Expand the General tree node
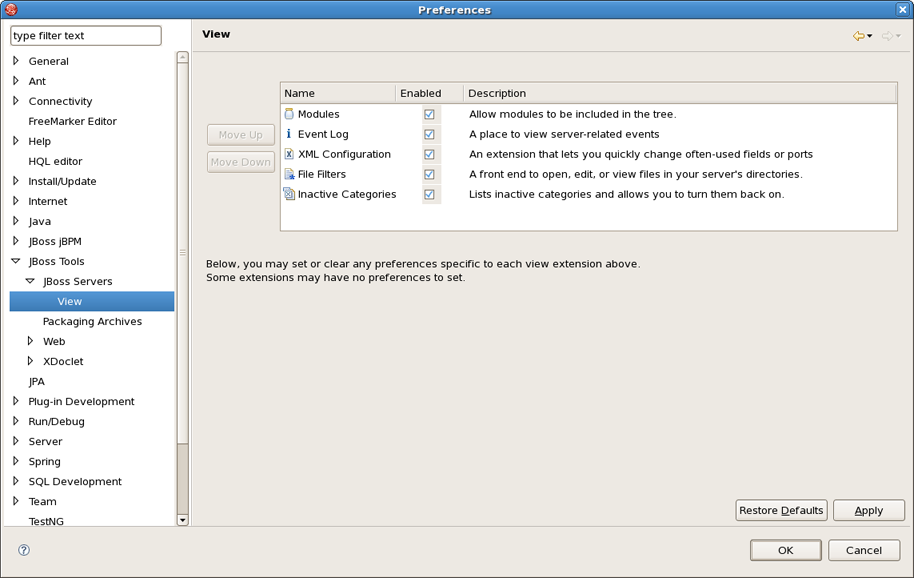 [16, 61]
